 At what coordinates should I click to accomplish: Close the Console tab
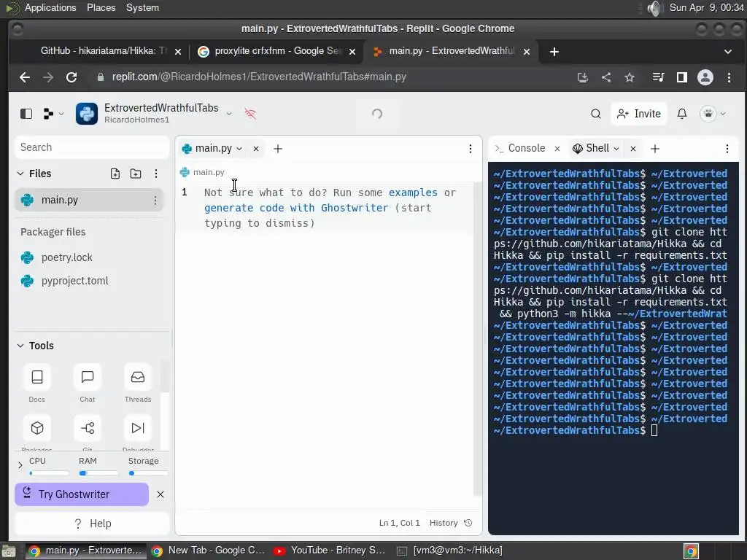coord(557,149)
